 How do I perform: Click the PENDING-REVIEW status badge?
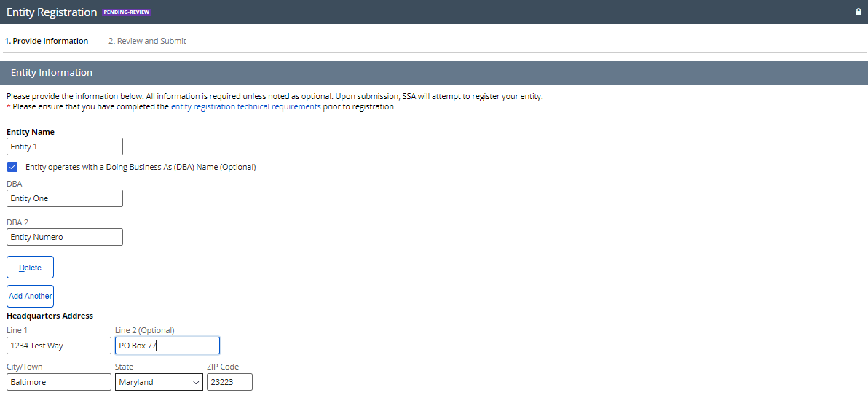(127, 12)
